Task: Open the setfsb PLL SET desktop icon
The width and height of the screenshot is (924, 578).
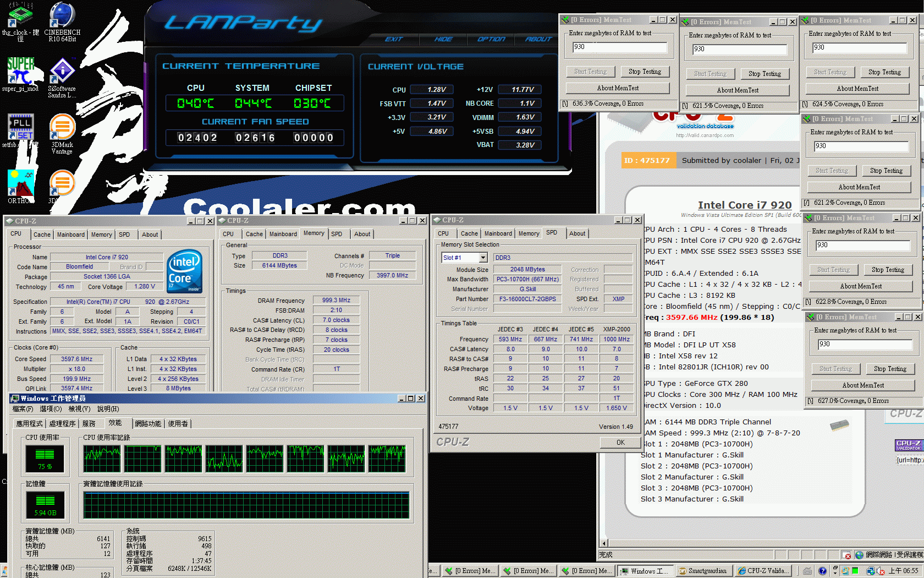Action: coord(20,127)
